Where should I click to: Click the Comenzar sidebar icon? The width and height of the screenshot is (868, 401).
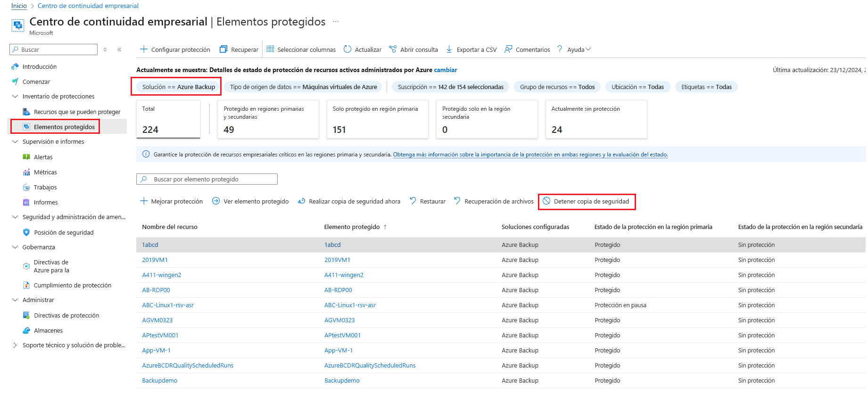tap(15, 82)
